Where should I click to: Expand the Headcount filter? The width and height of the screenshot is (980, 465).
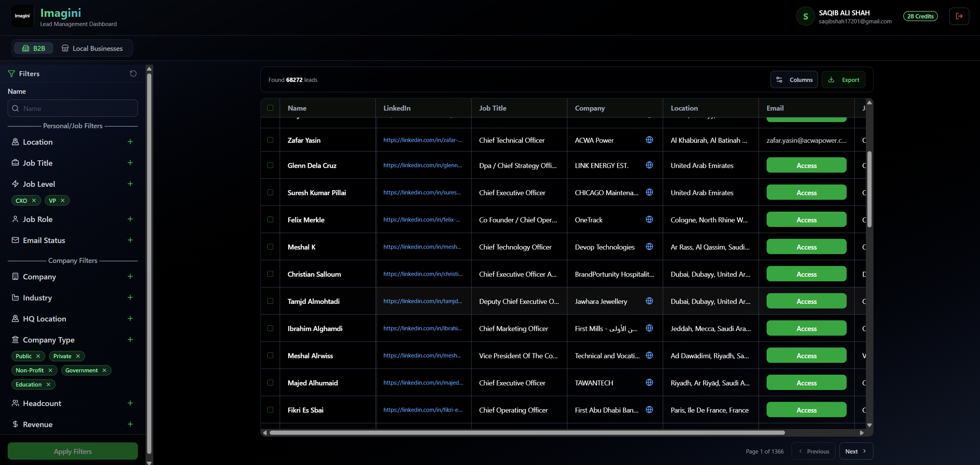[x=130, y=403]
